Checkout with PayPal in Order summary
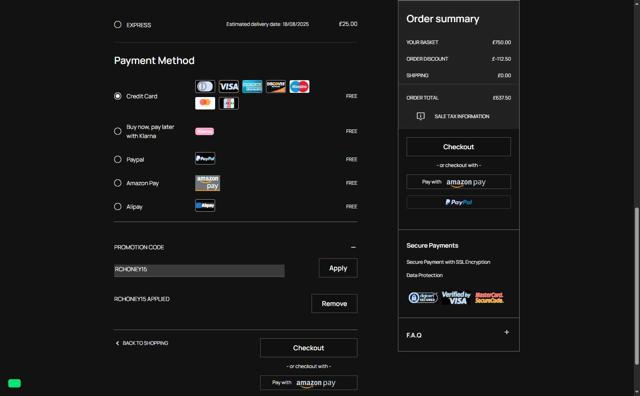Screen dimensions: 640x396 pyautogui.click(x=458, y=202)
